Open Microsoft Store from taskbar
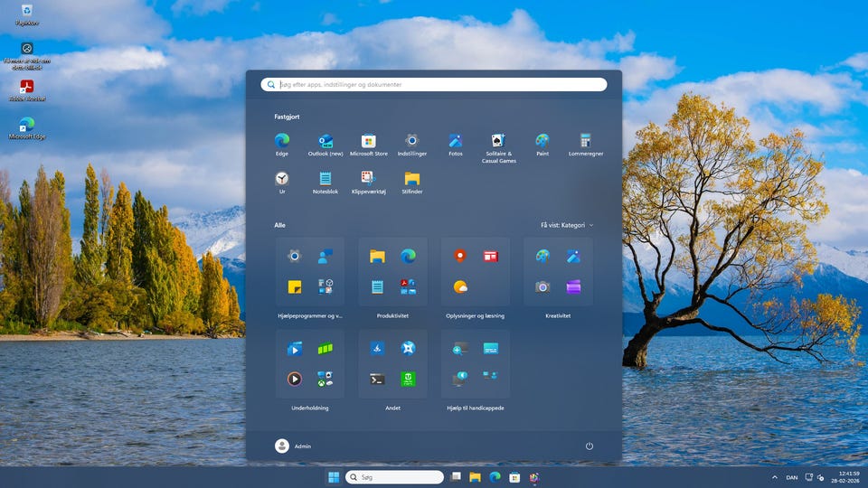The height and width of the screenshot is (488, 868). coord(514,477)
